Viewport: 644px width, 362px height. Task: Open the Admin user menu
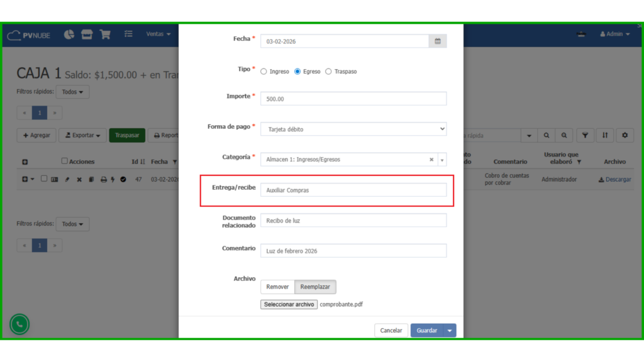pos(614,34)
